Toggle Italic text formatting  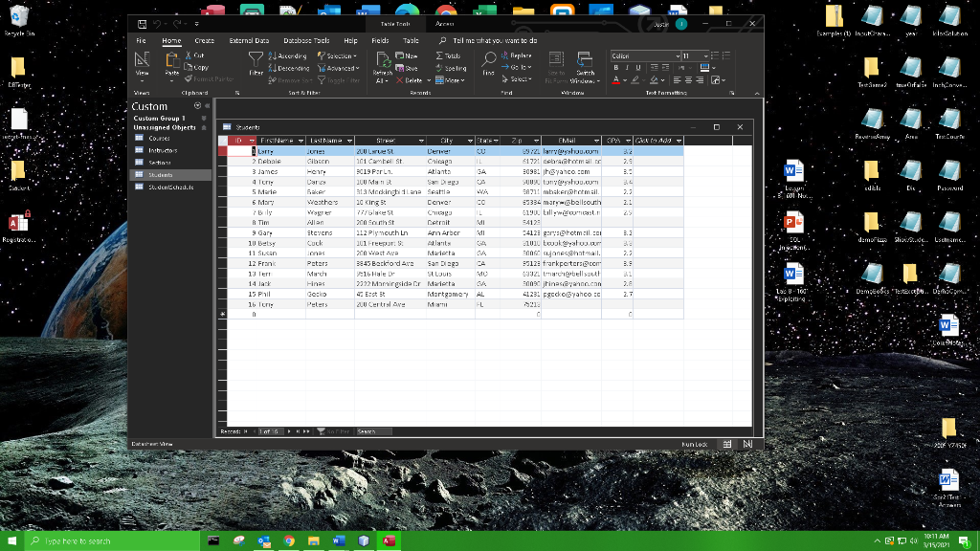[x=628, y=68]
